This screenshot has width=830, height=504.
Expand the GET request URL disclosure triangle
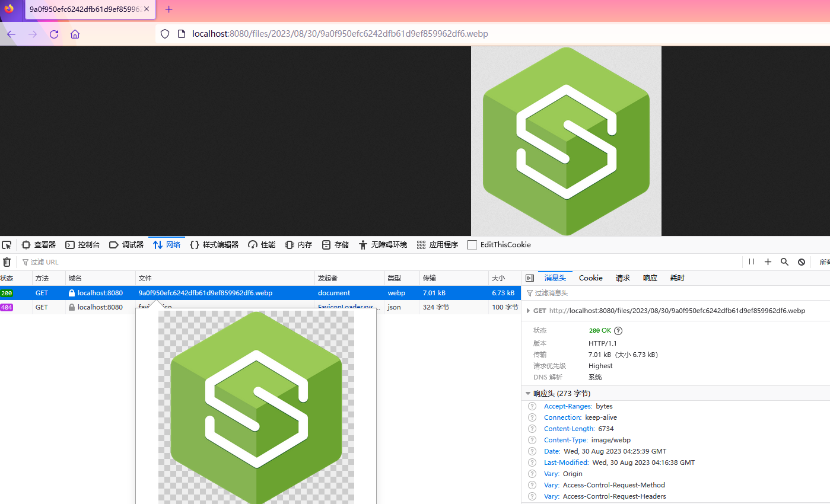pos(528,311)
